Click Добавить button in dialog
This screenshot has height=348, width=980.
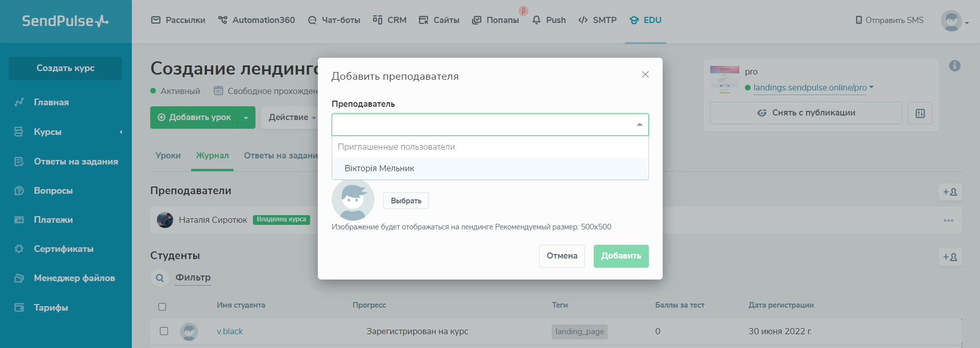[x=621, y=256]
